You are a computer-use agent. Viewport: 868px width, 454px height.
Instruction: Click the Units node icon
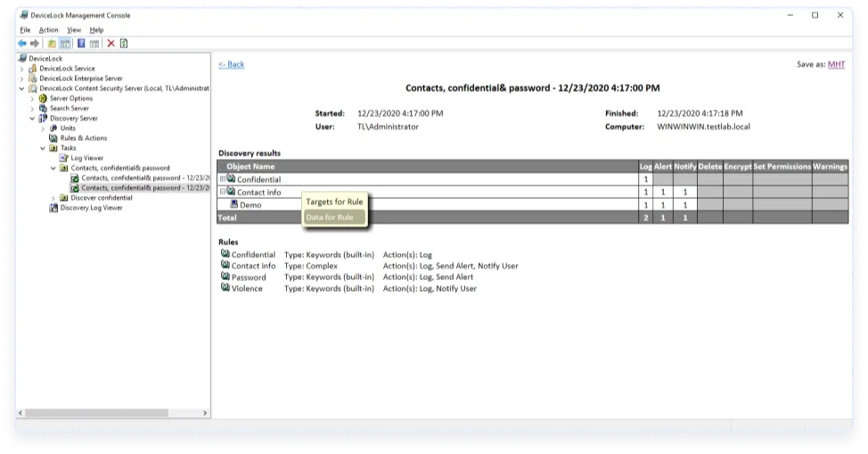pos(53,128)
